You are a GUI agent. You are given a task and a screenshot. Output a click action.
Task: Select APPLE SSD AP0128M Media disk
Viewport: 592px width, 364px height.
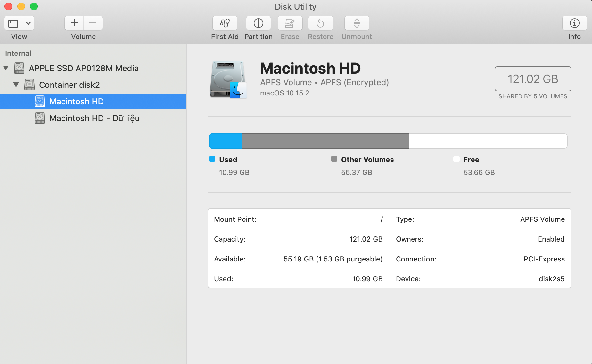pyautogui.click(x=83, y=68)
